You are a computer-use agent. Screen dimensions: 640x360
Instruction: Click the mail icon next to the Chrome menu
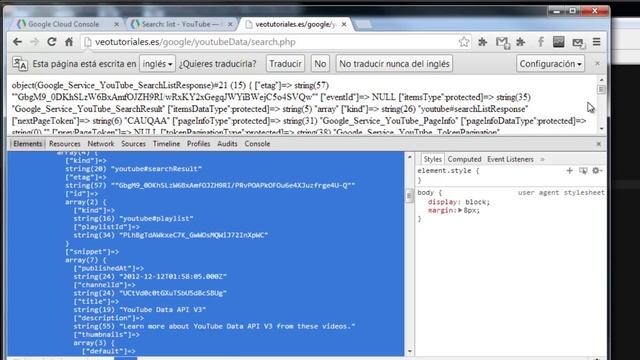pyautogui.click(x=578, y=42)
